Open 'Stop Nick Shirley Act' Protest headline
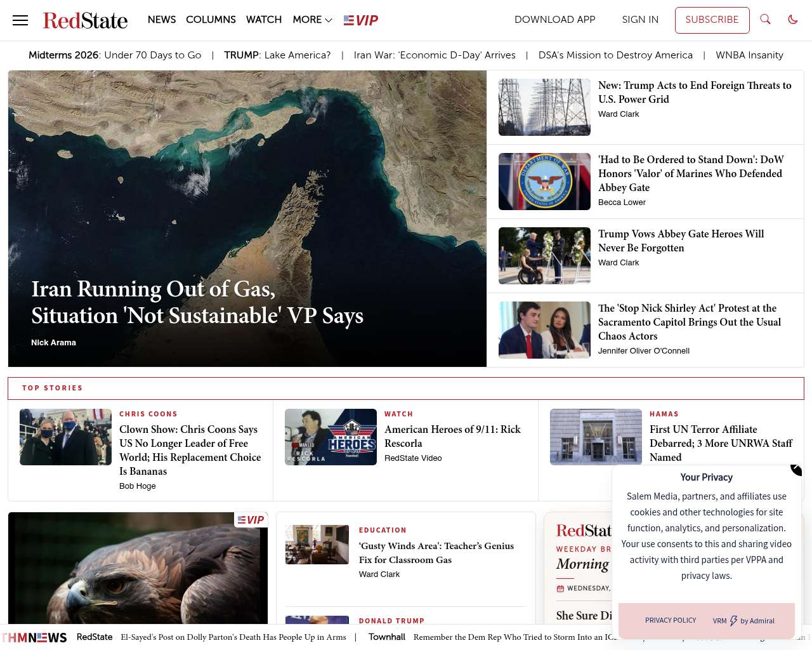812x650 pixels. pos(690,322)
